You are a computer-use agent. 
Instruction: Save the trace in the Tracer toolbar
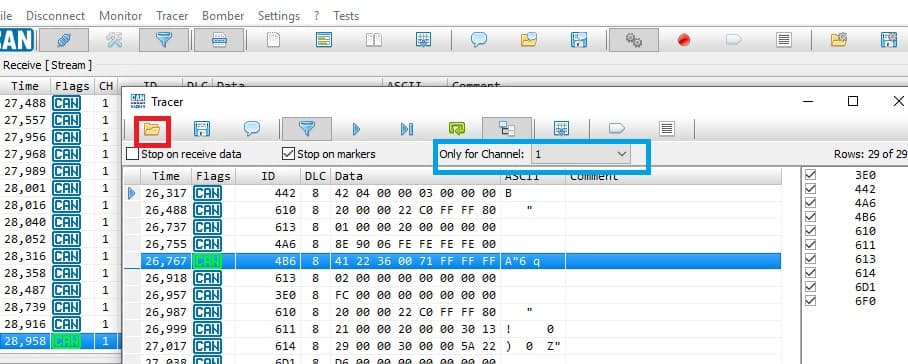point(202,129)
